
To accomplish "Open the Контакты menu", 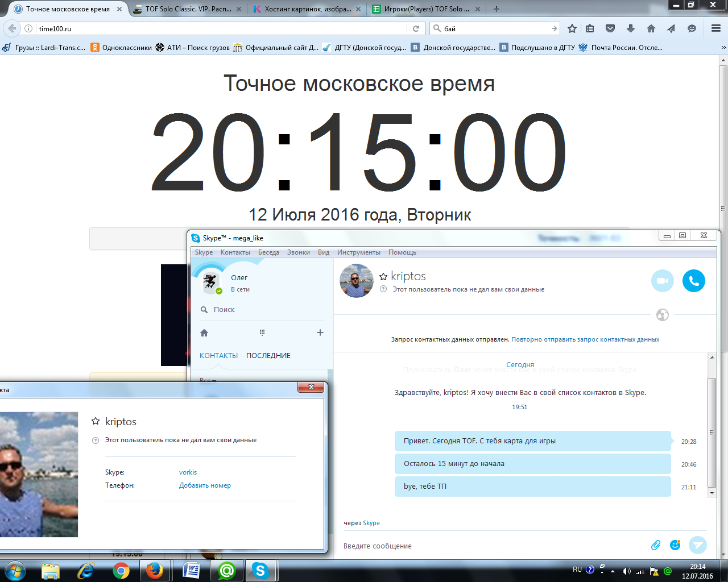I will point(235,252).
